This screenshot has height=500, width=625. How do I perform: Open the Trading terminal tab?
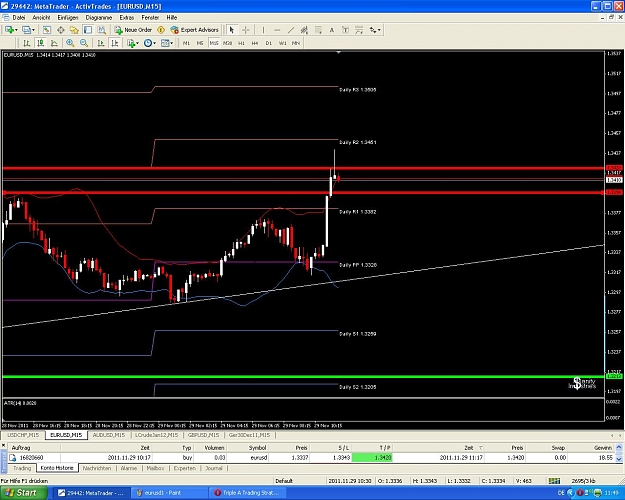[22, 468]
